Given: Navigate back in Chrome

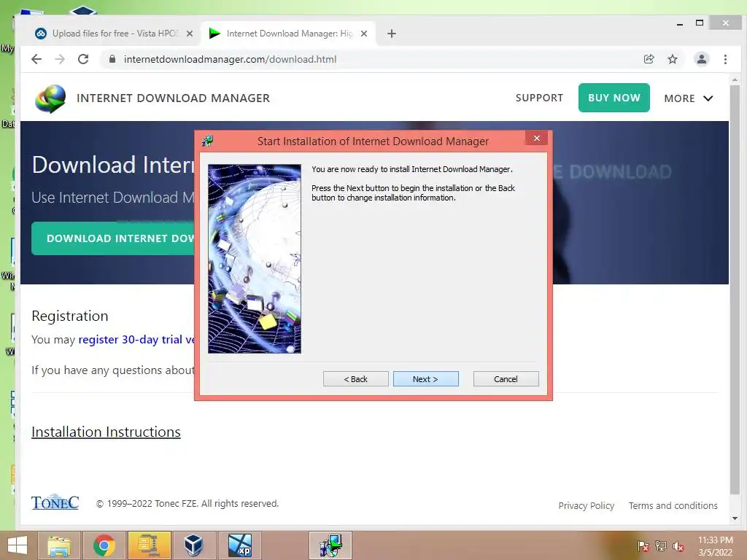Looking at the screenshot, I should point(36,59).
